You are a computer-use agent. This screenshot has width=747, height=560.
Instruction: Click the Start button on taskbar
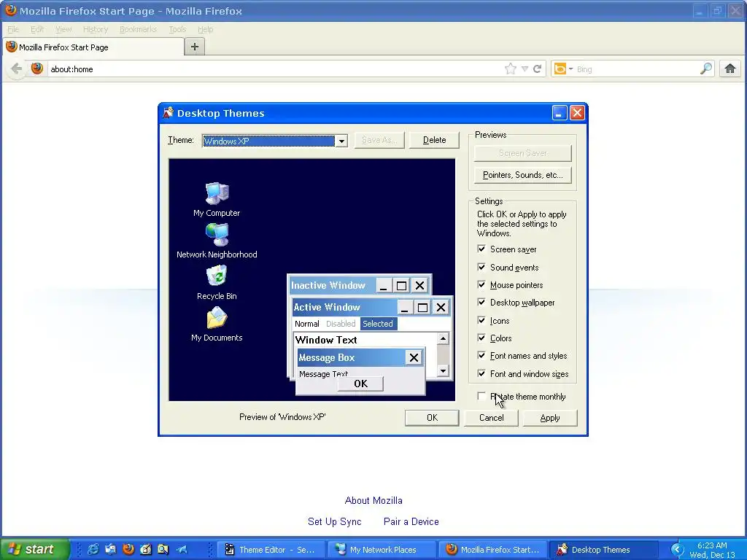[34, 549]
